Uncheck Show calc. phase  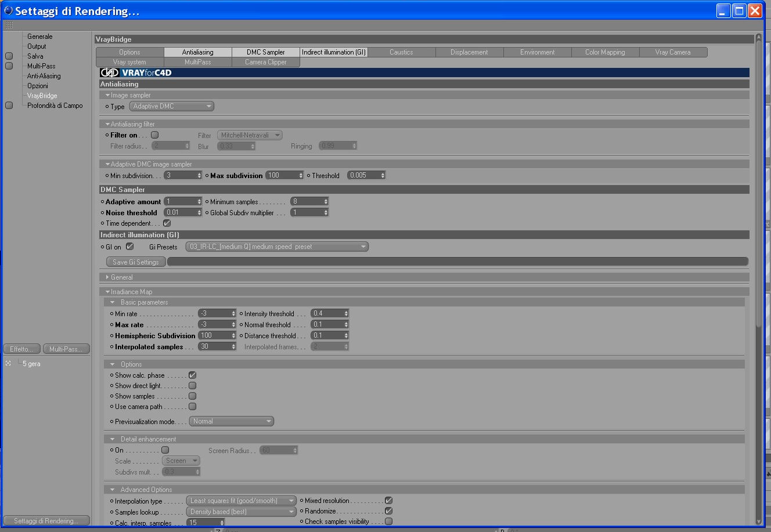(193, 375)
